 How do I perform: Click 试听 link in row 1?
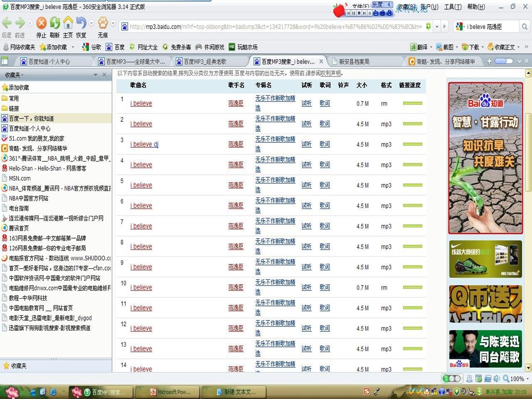point(306,103)
